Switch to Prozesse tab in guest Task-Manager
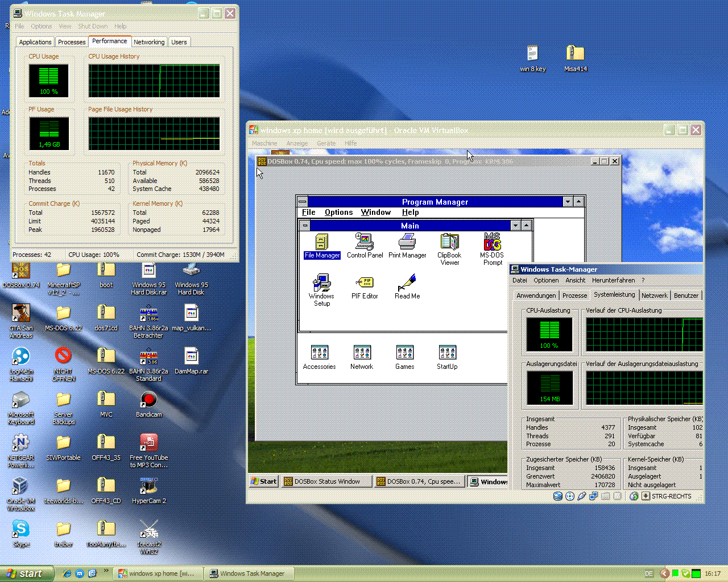728x582 pixels. [x=574, y=296]
